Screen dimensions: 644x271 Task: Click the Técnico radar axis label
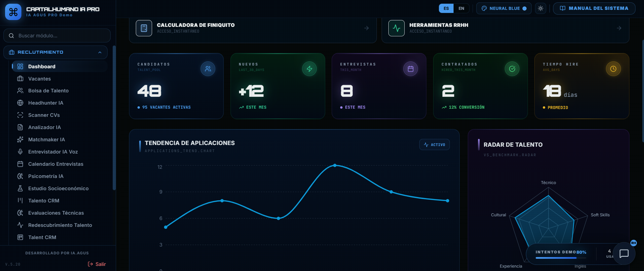coord(548,183)
